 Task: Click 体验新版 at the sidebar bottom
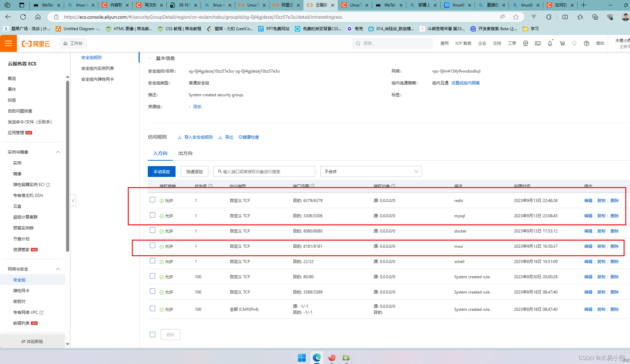click(x=32, y=341)
